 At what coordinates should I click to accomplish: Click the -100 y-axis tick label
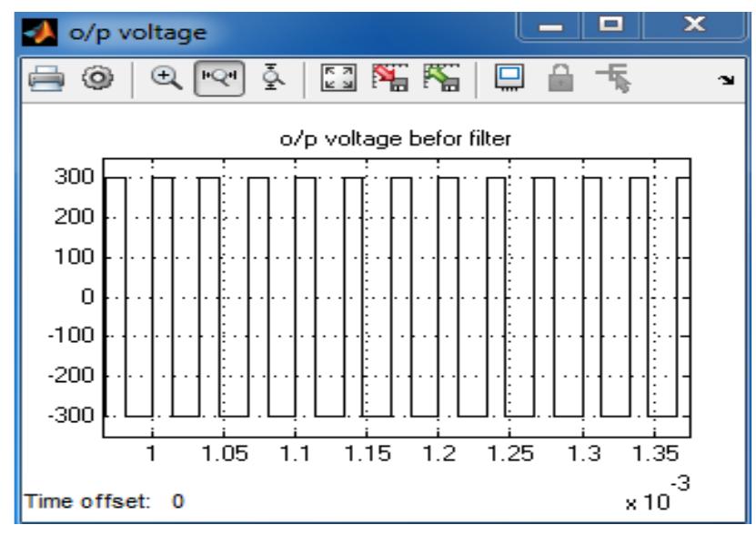pos(71,335)
